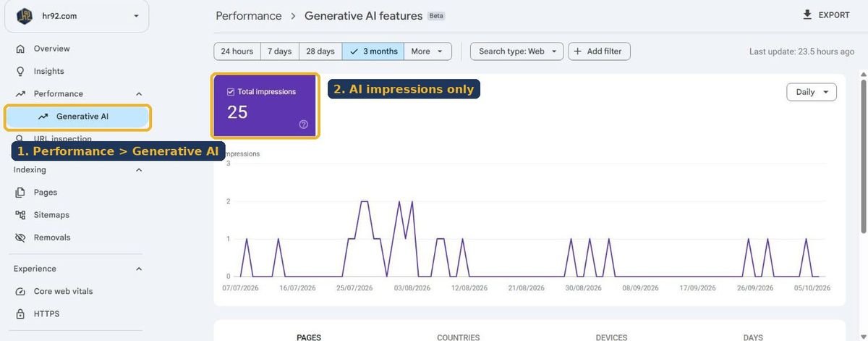Viewport: 868px width, 341px height.
Task: Click the Add filter button
Action: click(x=600, y=51)
